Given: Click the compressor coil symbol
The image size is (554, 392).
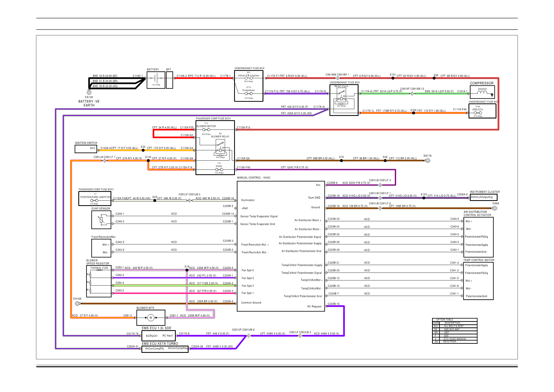Looking at the screenshot, I should click(x=482, y=92).
